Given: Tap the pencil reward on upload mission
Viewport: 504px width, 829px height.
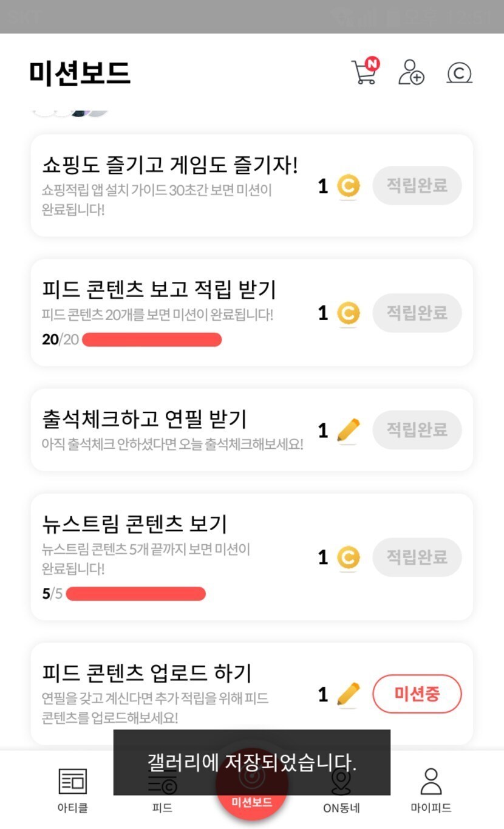Looking at the screenshot, I should pyautogui.click(x=348, y=694).
